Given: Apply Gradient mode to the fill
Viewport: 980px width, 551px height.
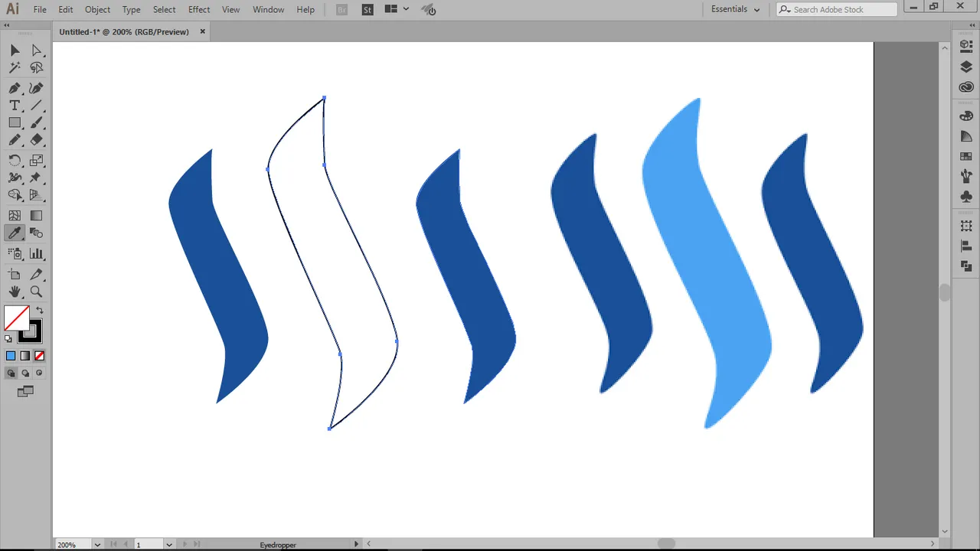Looking at the screenshot, I should tap(25, 356).
